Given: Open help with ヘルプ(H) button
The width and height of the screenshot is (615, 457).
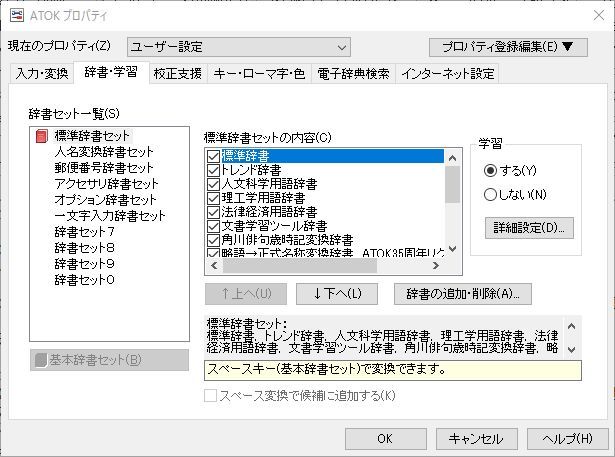Looking at the screenshot, I should 568,439.
